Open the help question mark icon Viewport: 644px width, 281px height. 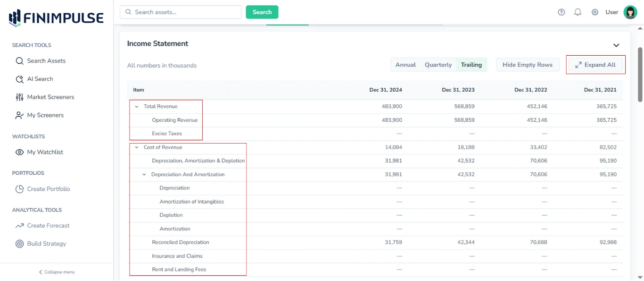pyautogui.click(x=561, y=12)
